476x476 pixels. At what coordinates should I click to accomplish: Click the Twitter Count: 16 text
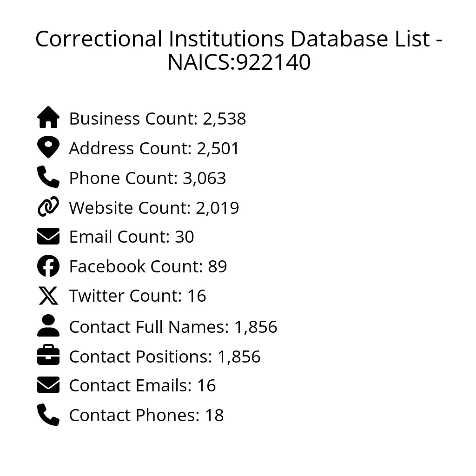tap(137, 296)
